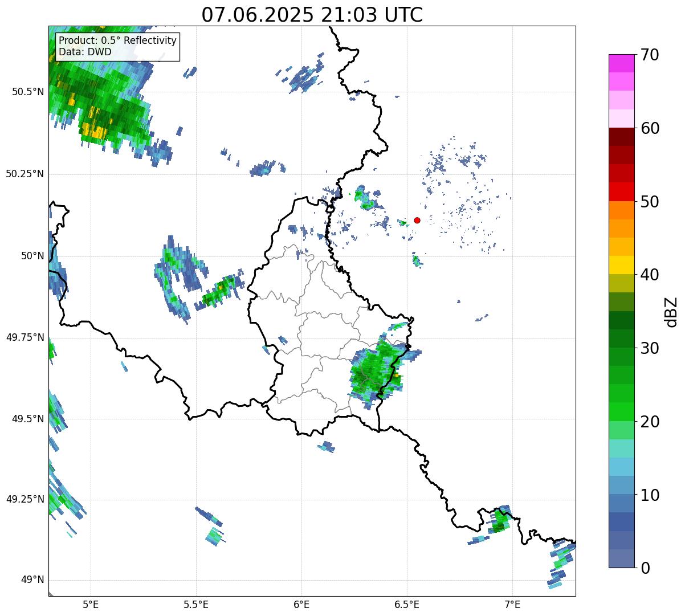This screenshot has width=685, height=616.
Task: Click the "Data: DWD" legend line
Action: click(x=85, y=52)
